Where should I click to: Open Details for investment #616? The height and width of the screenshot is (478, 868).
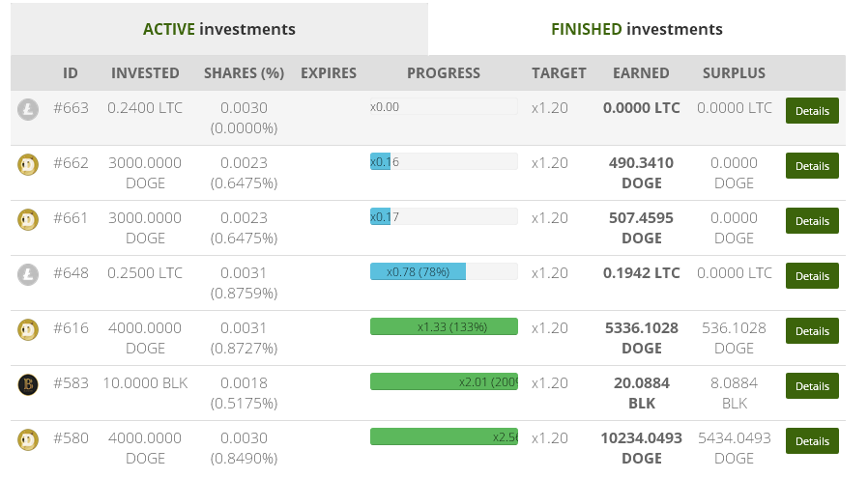[x=811, y=330]
